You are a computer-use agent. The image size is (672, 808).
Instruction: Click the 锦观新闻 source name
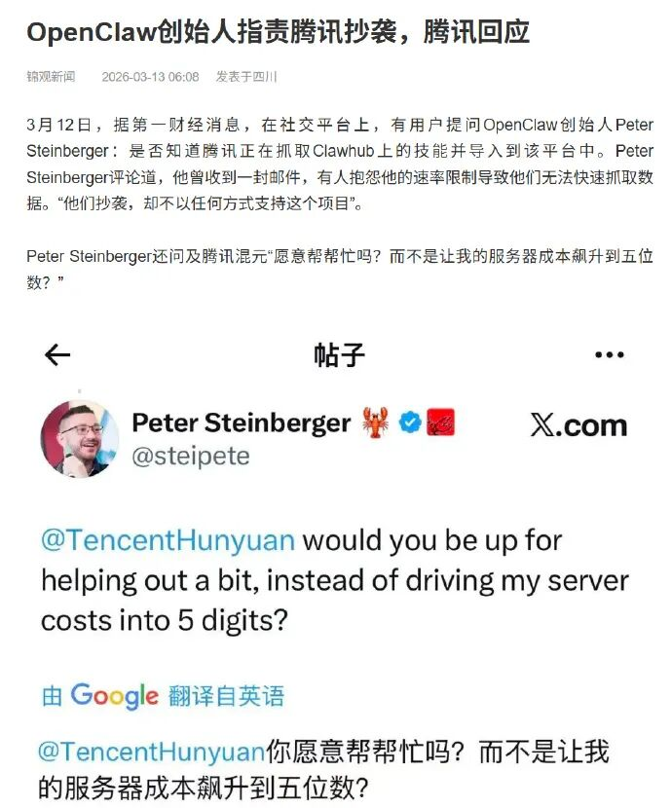pyautogui.click(x=51, y=77)
